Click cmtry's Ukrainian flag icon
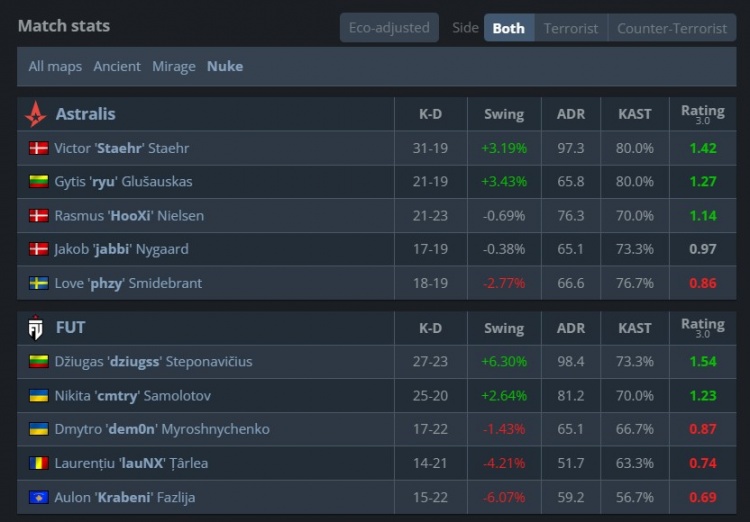750x522 pixels. pos(39,396)
